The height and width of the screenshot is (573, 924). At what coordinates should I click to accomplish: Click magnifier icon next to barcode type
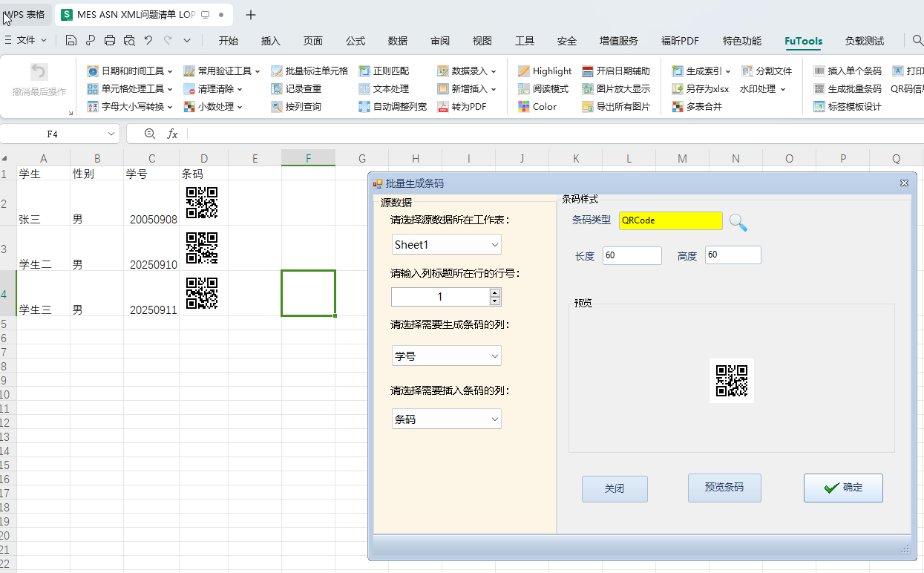(x=738, y=222)
